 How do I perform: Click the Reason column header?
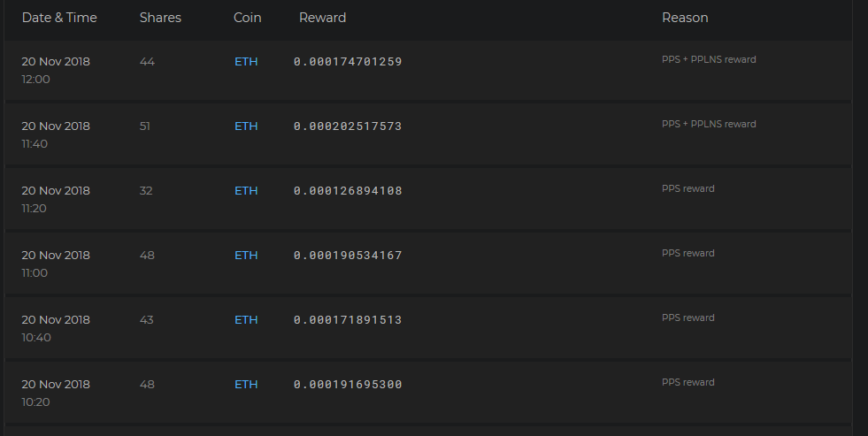[x=685, y=18]
